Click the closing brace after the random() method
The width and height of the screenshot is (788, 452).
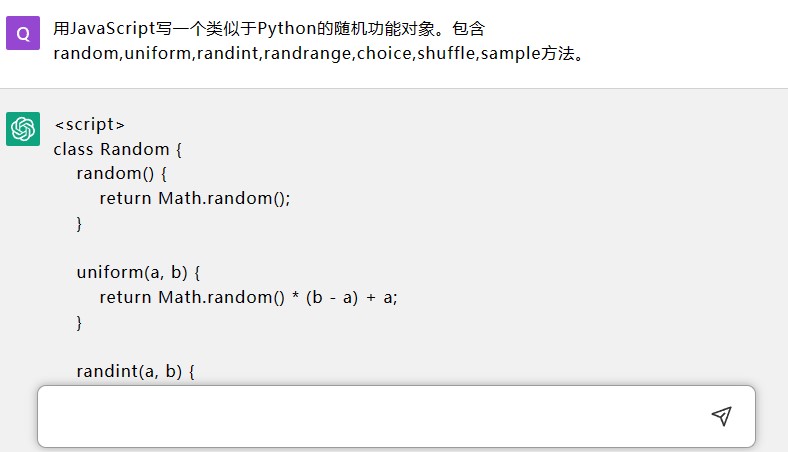79,223
